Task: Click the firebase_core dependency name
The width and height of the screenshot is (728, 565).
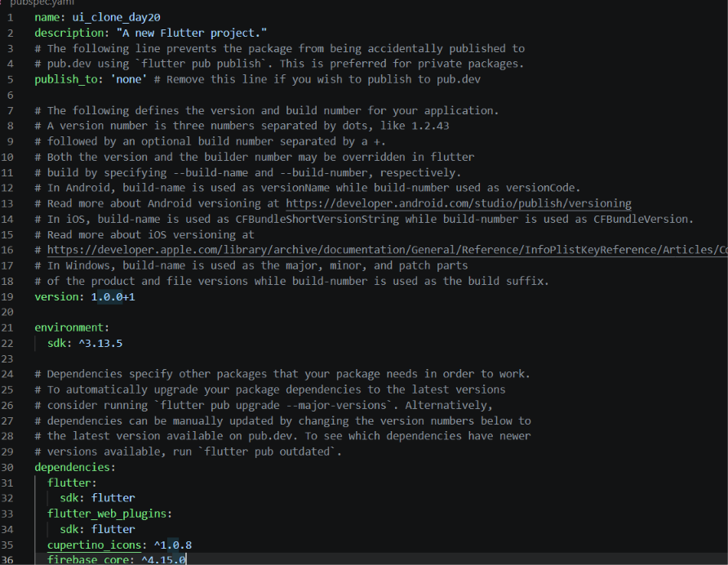Action: [x=88, y=559]
